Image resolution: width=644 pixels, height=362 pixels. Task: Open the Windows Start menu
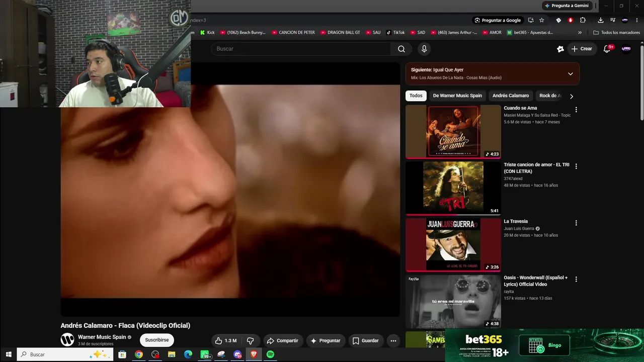point(8,354)
